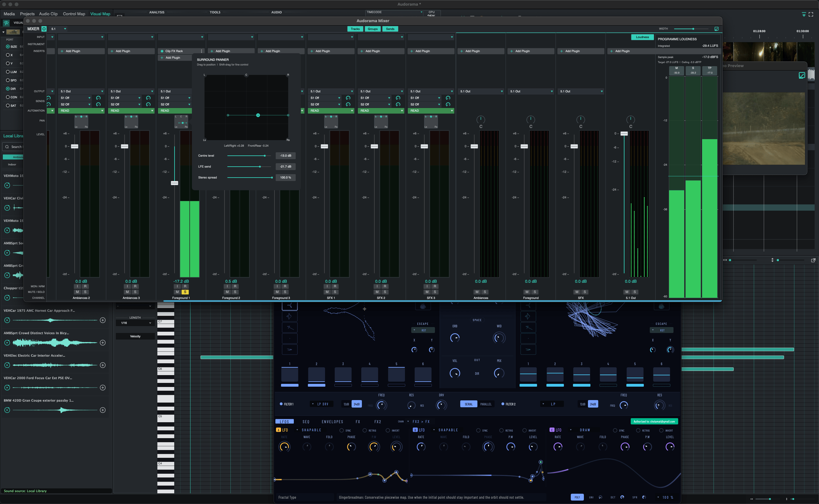Click the Visual Map eye icon
Viewport: 819px width, 504px height.
pos(6,23)
